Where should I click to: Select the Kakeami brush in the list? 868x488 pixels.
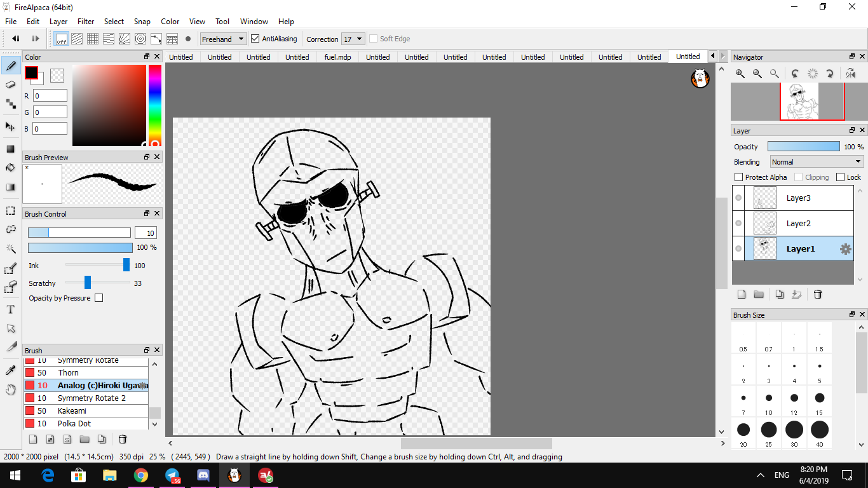(72, 411)
